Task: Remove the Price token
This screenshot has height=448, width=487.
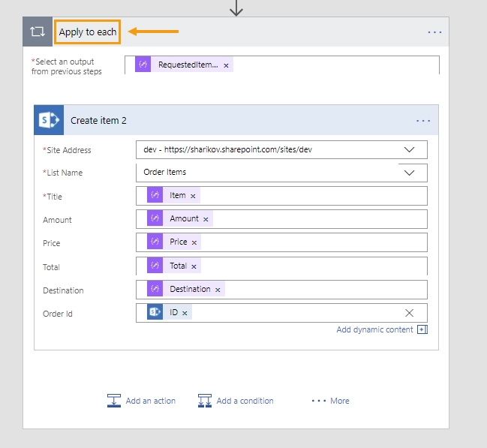Action: point(194,242)
